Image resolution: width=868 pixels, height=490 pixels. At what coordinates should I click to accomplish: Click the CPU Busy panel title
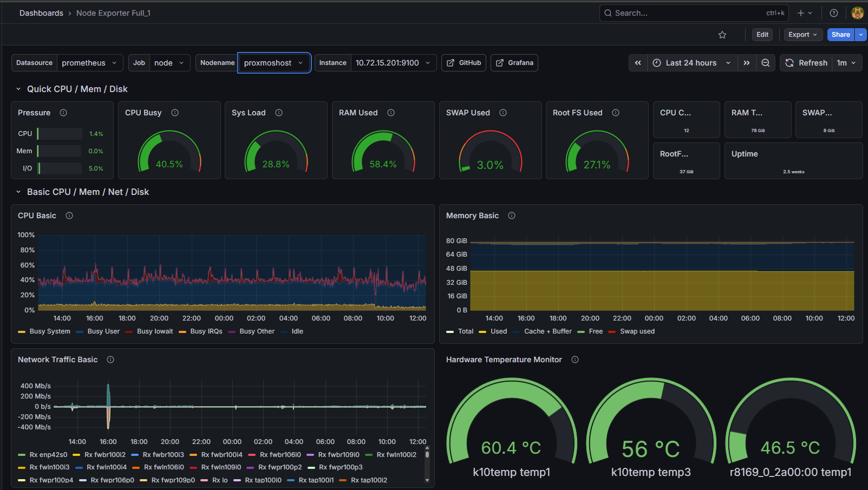[x=143, y=113]
